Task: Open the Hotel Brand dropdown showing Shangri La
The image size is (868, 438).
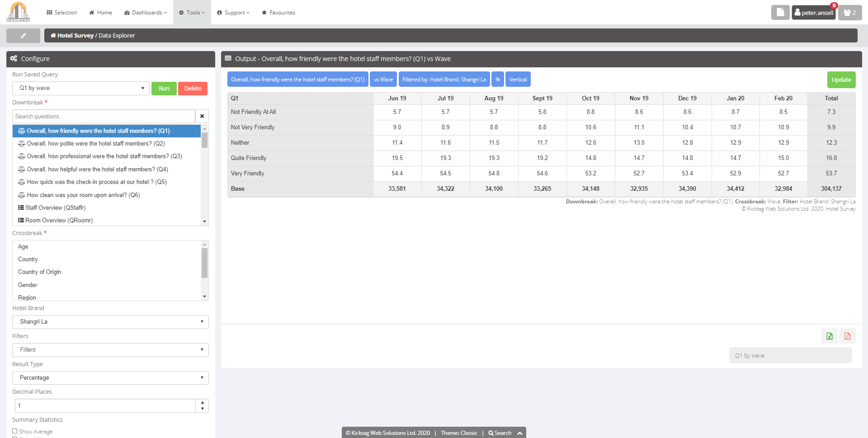Action: click(x=110, y=321)
